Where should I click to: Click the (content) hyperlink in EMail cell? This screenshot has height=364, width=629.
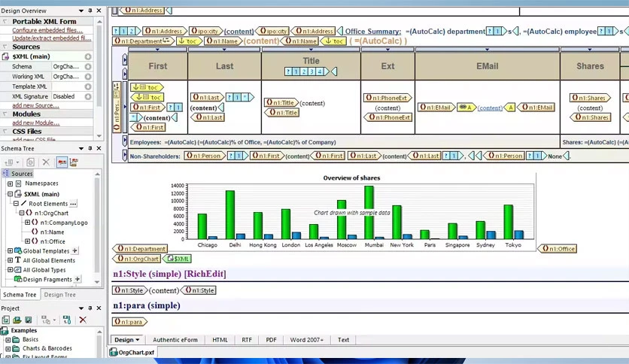[489, 108]
